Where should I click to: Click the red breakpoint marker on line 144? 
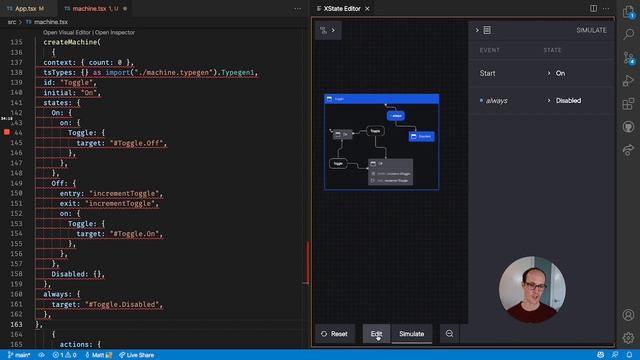[x=7, y=132]
